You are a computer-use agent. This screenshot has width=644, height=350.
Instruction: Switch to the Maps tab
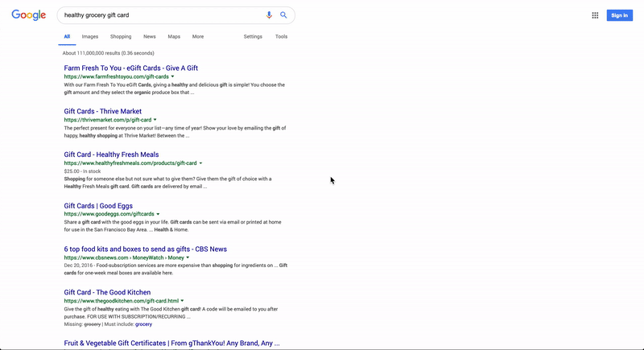(x=174, y=36)
